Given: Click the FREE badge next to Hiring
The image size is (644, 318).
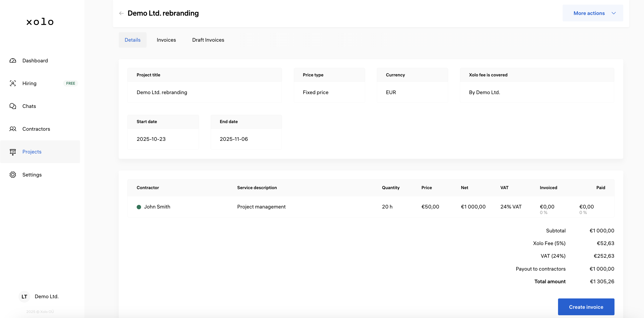Looking at the screenshot, I should click(x=70, y=83).
